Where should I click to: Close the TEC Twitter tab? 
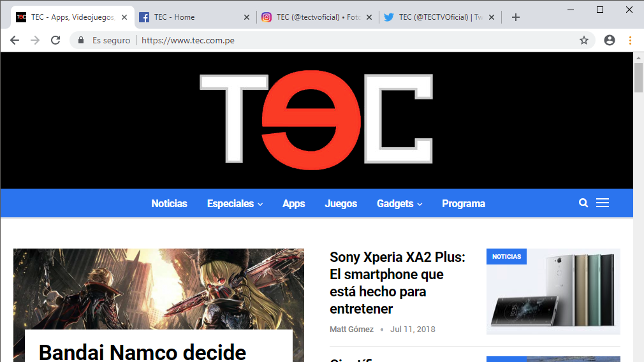tap(491, 17)
